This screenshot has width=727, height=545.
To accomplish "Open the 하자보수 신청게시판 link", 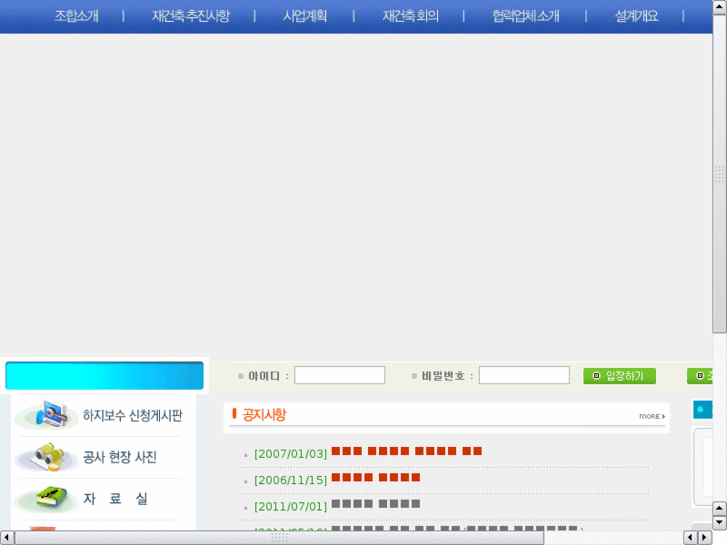I will [133, 415].
